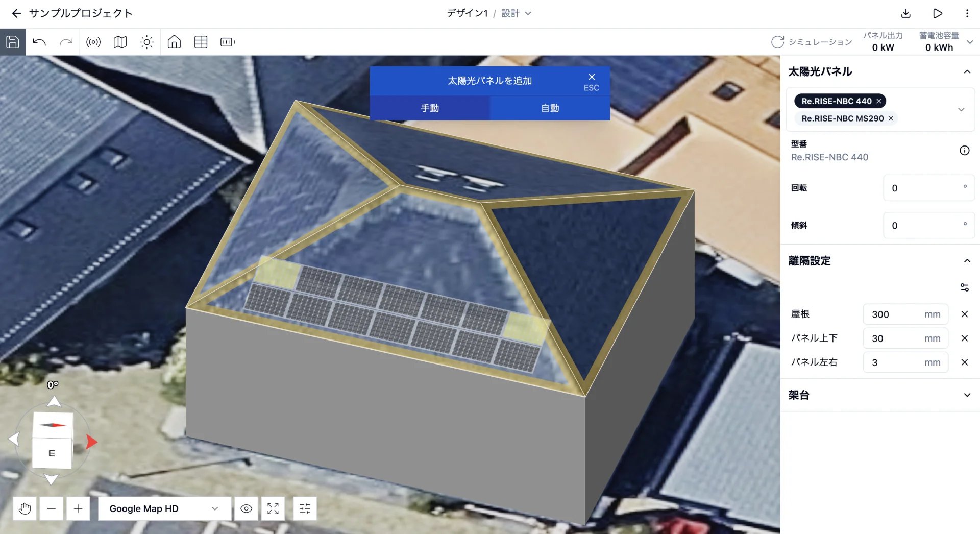Open the 離隔設定 adjustment sliders icon
This screenshot has height=534, width=980.
[x=964, y=287]
